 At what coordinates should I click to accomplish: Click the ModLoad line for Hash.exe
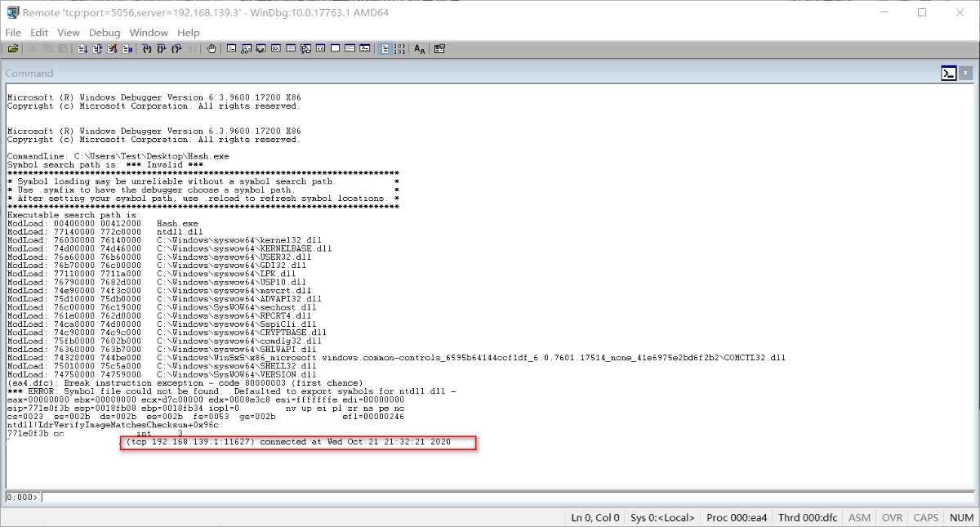point(103,223)
